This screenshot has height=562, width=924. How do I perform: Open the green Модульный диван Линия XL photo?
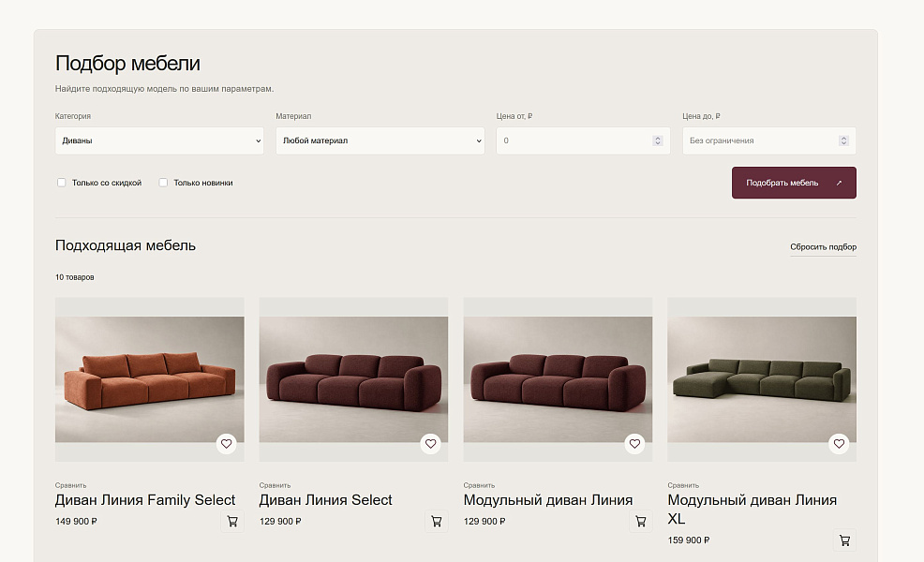click(x=762, y=379)
